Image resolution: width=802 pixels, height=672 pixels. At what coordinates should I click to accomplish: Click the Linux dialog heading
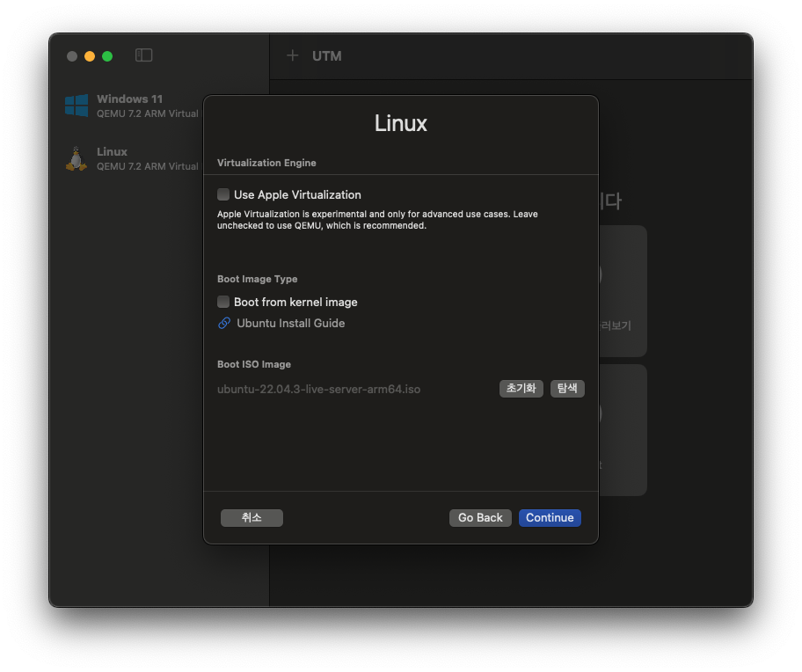(x=400, y=123)
